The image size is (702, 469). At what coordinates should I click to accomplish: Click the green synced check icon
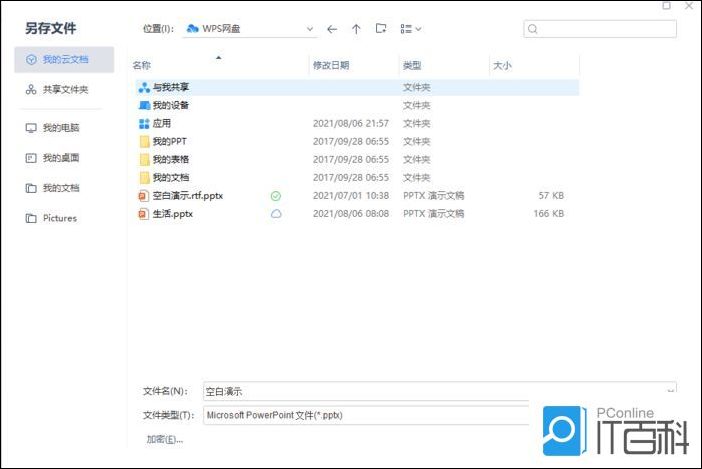[276, 196]
